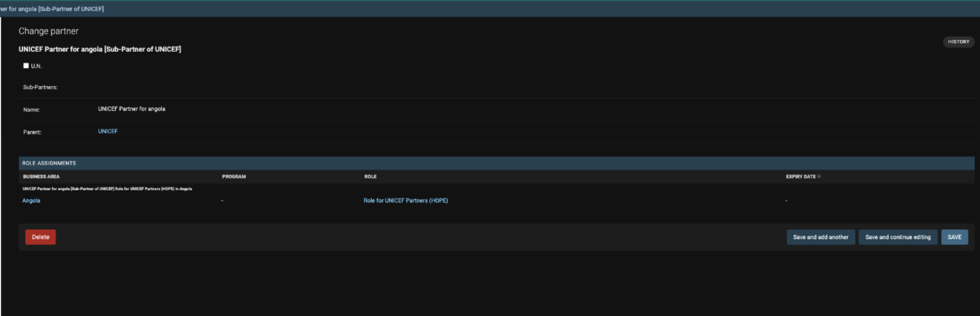Open Role for UNICEF Partners (HOPE) link
Image resolution: width=980 pixels, height=316 pixels.
[406, 201]
